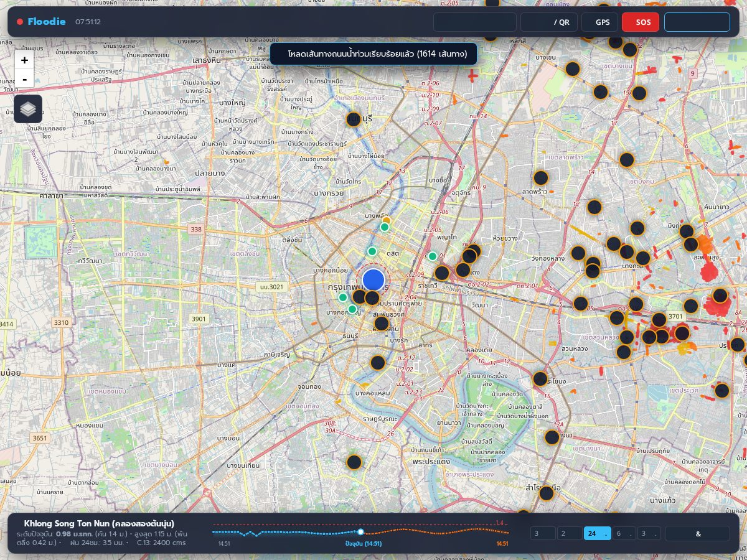Open the map layers control
747x560 pixels.
[x=28, y=109]
